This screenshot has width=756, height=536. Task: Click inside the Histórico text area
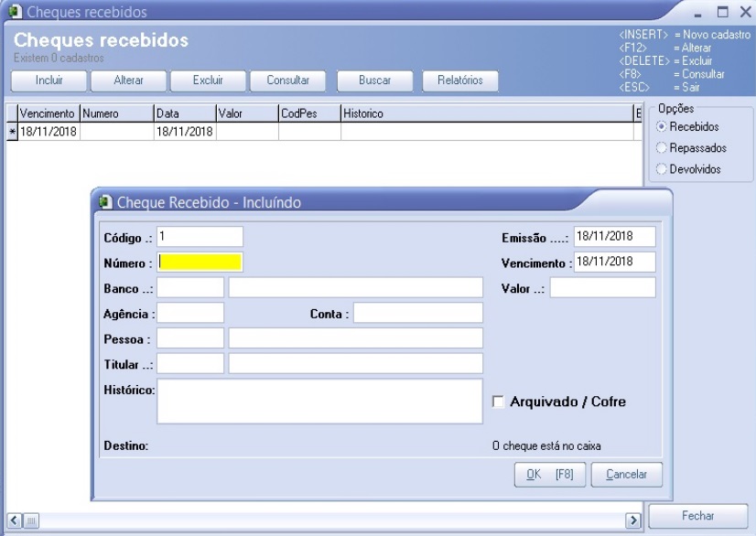pyautogui.click(x=319, y=402)
